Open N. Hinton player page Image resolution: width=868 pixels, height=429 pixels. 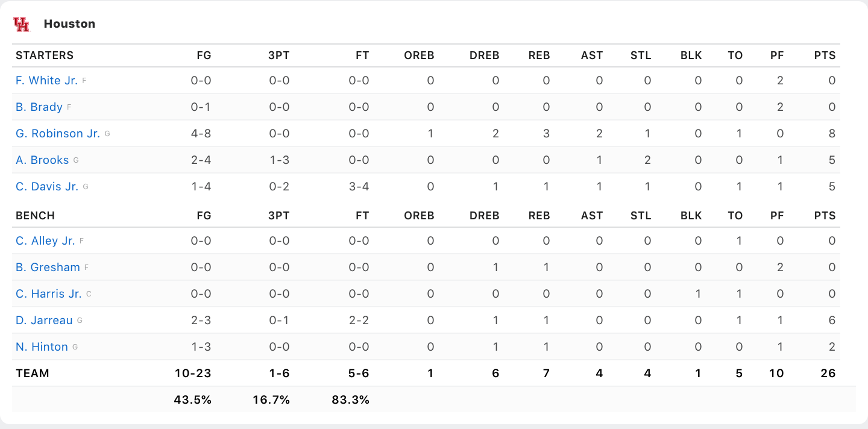[42, 346]
